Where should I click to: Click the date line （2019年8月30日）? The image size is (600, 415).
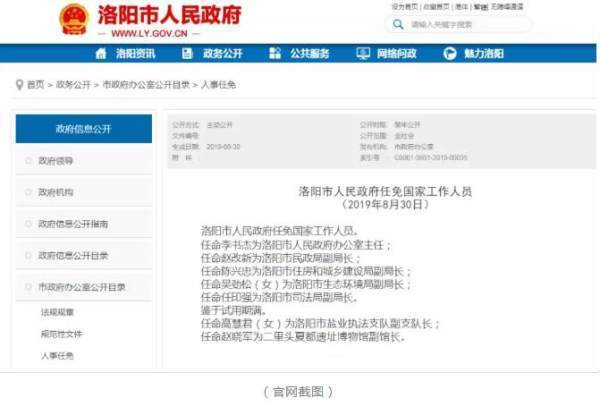385,204
